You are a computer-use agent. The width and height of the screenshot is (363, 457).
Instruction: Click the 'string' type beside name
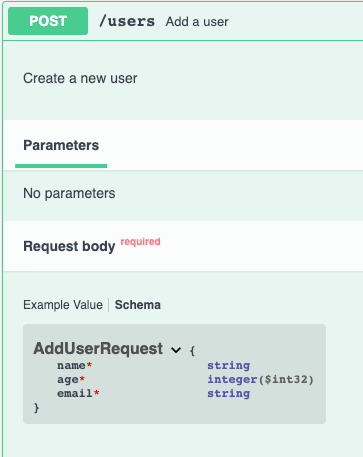(228, 365)
